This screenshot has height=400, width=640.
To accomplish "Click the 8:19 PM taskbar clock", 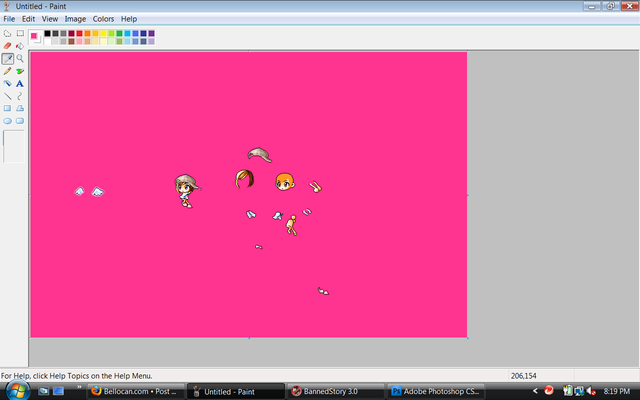I will pos(616,391).
